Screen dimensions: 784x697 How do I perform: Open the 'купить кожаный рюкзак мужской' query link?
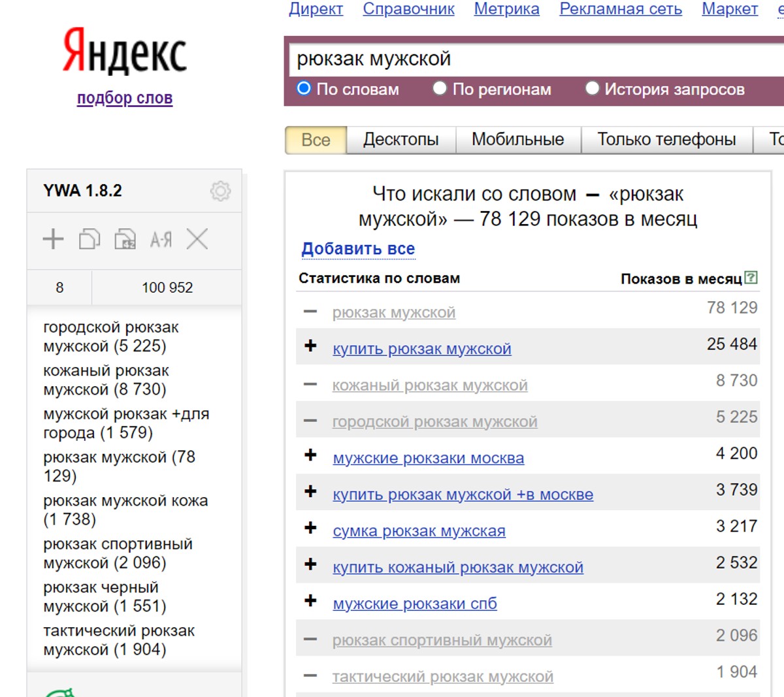(x=458, y=568)
